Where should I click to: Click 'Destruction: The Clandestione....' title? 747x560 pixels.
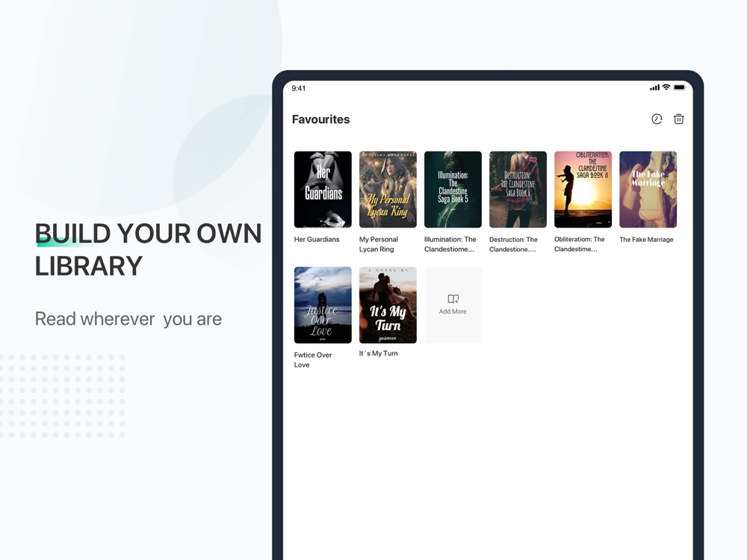(514, 244)
